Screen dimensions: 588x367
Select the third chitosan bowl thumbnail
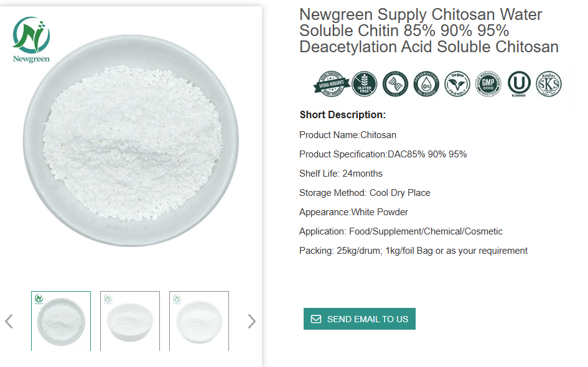199,321
